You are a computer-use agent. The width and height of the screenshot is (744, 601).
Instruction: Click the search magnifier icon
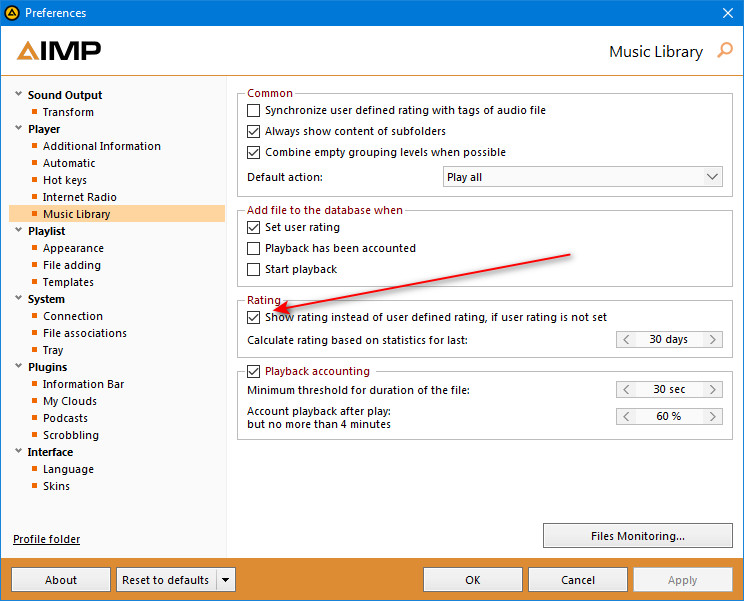[x=725, y=50]
